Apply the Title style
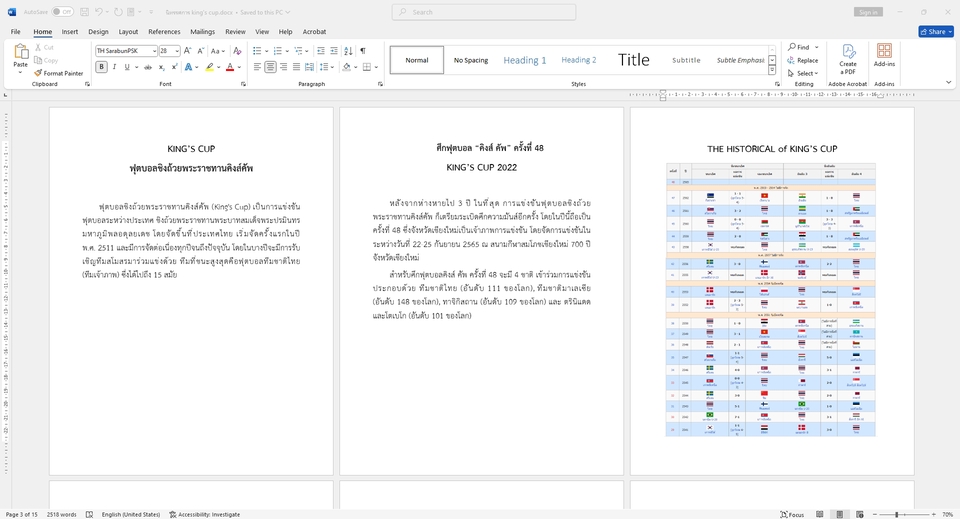Screen dimensions: 960x519 [x=633, y=60]
